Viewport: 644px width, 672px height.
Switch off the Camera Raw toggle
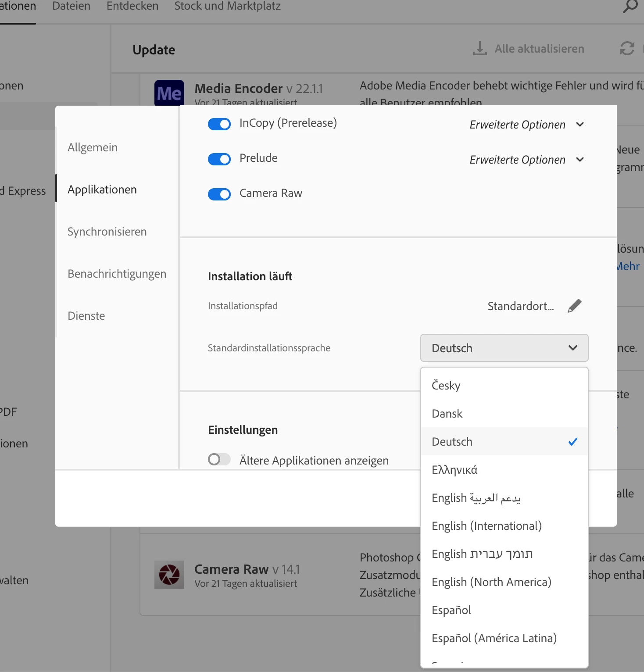pos(219,194)
